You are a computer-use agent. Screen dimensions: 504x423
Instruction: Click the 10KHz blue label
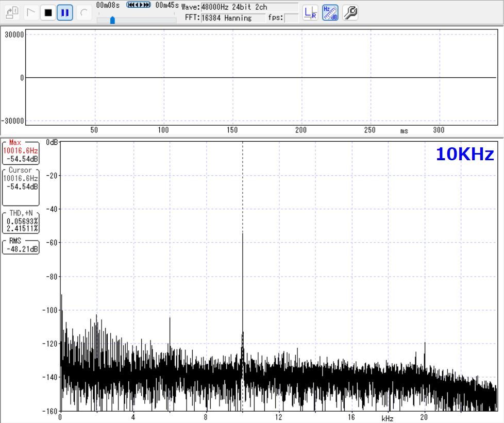pos(464,154)
